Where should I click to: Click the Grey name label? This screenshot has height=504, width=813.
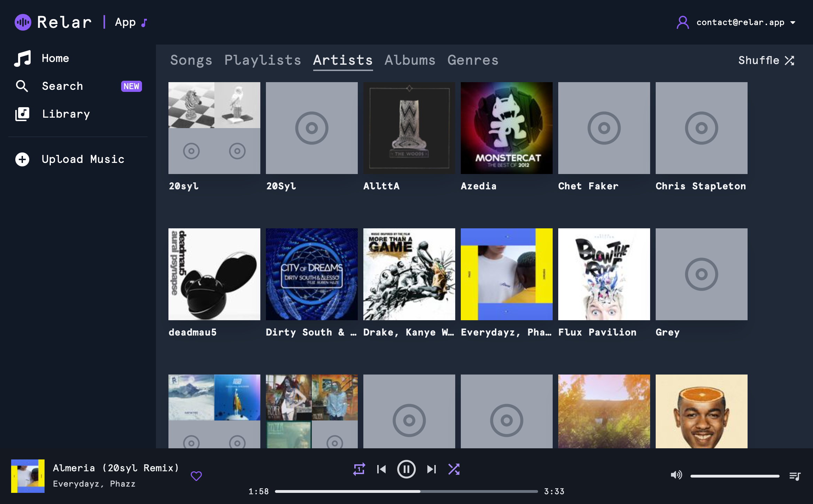[668, 332]
